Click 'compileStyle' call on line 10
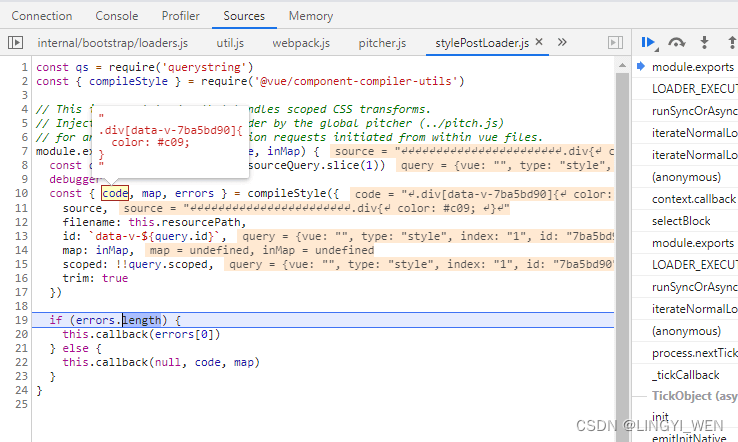Image resolution: width=738 pixels, height=442 pixels. pos(287,193)
